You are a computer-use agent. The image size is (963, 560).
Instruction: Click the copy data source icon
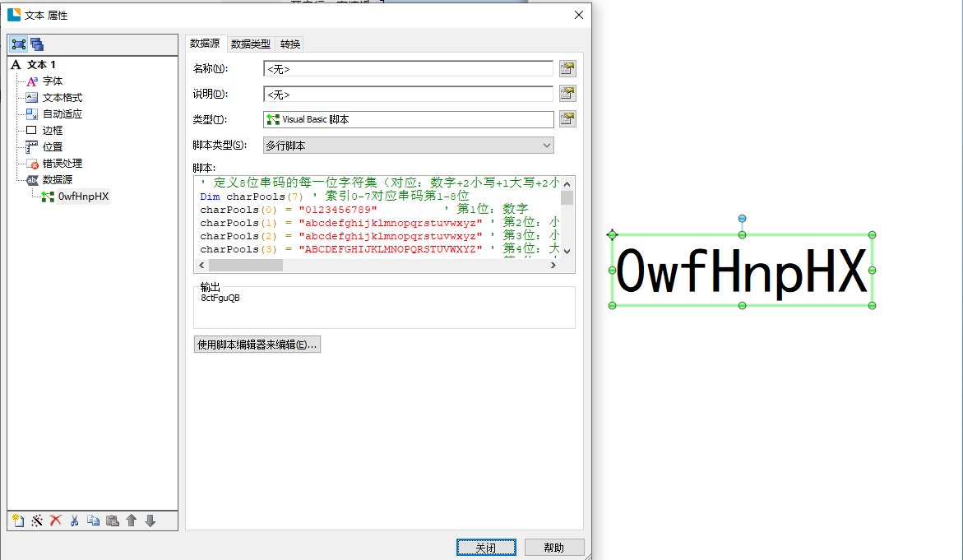[93, 521]
